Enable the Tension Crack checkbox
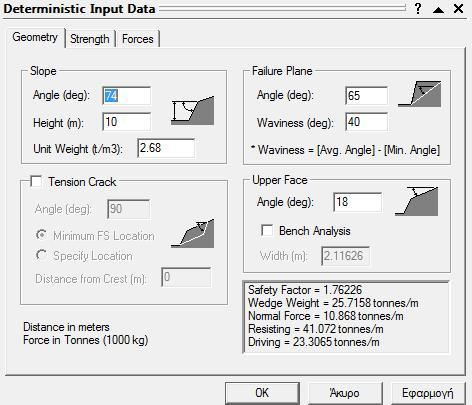The height and width of the screenshot is (405, 472). (x=36, y=182)
